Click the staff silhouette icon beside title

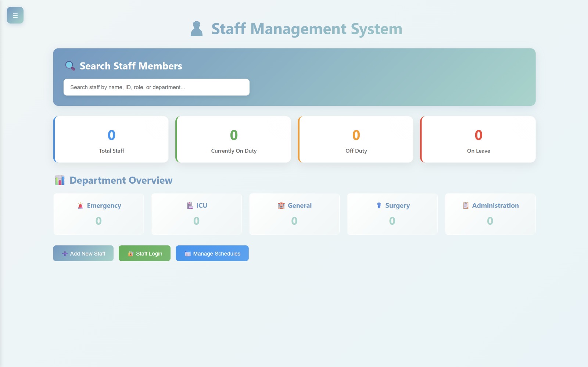(x=197, y=29)
